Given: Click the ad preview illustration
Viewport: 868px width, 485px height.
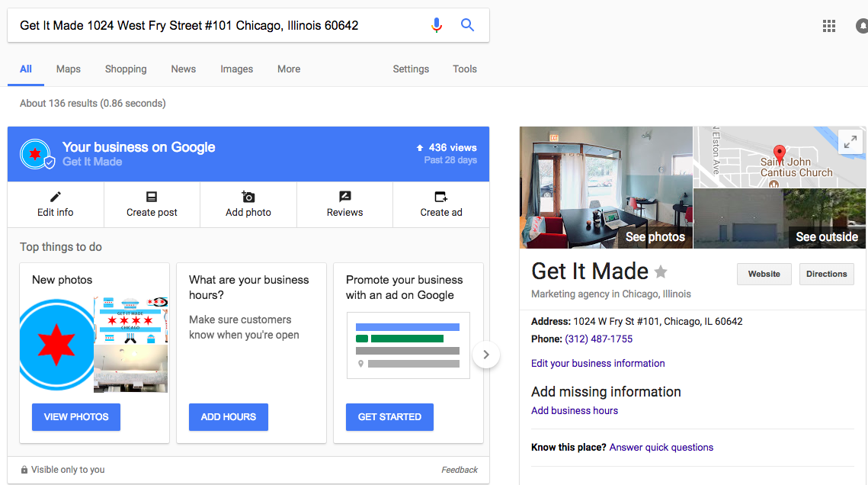Looking at the screenshot, I should [408, 345].
